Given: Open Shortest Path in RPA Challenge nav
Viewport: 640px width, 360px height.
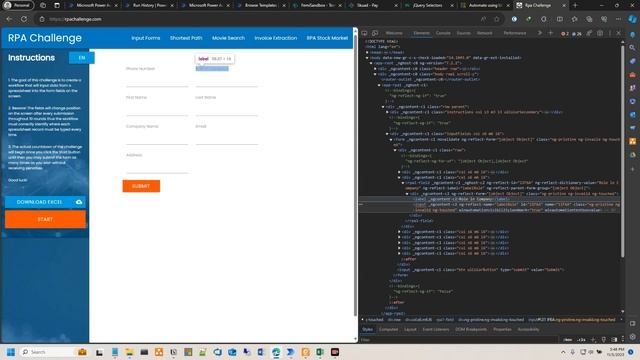Looking at the screenshot, I should (x=186, y=38).
